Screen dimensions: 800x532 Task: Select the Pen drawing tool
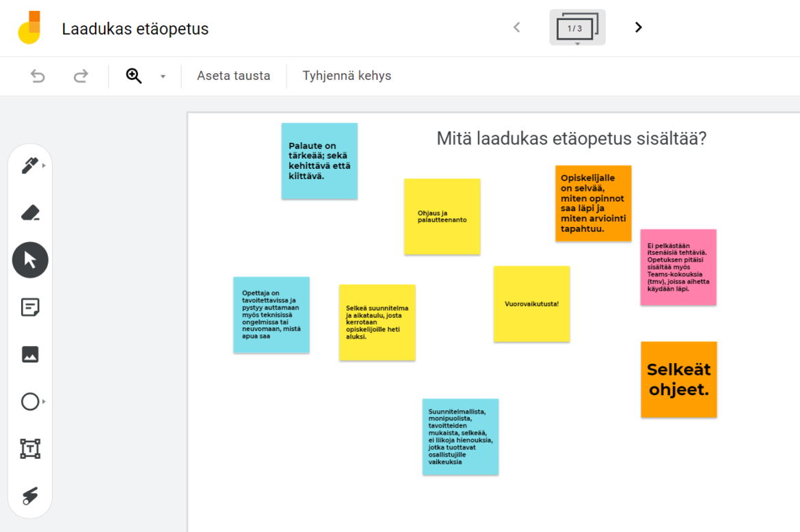point(29,165)
